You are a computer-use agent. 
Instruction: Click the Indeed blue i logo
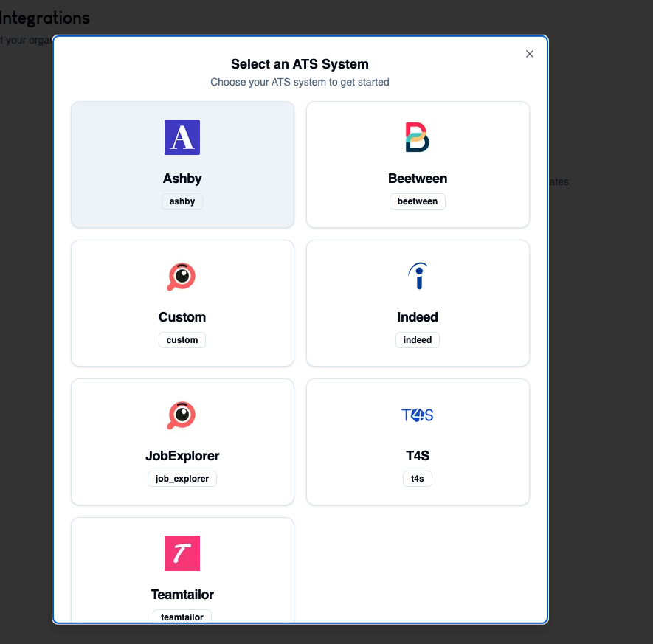tap(418, 276)
